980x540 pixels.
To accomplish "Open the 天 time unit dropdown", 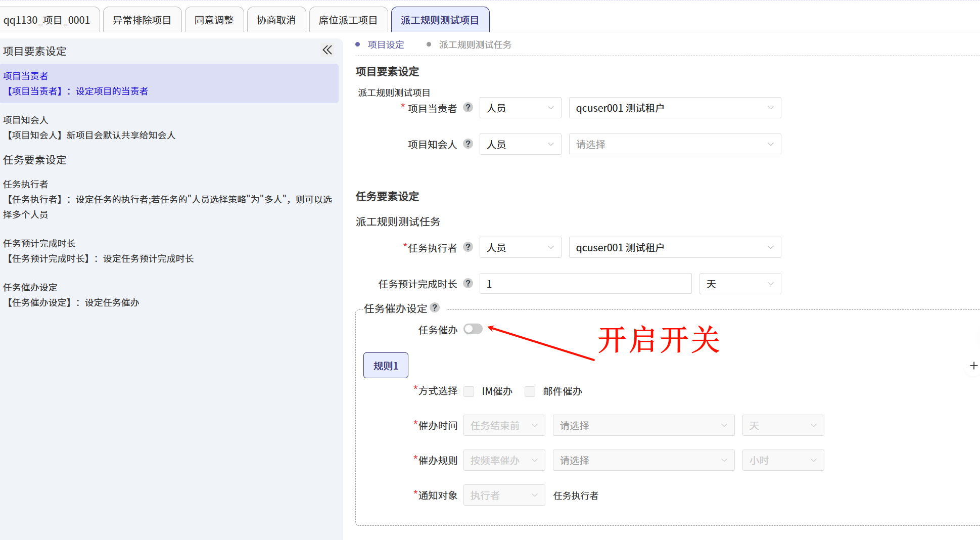I will pyautogui.click(x=739, y=284).
